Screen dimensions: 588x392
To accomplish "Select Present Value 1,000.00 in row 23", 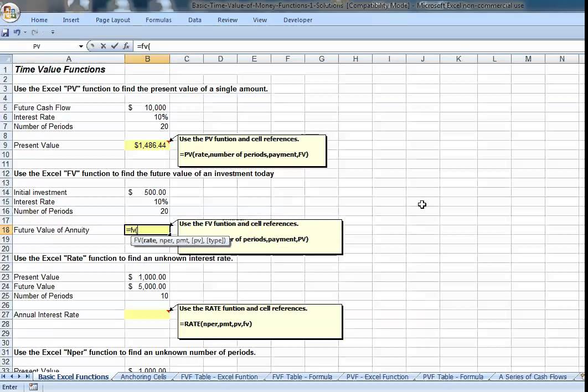I will pos(147,277).
